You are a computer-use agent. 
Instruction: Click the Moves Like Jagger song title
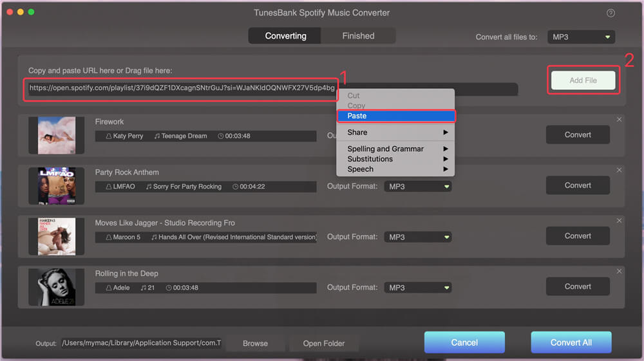(x=165, y=223)
